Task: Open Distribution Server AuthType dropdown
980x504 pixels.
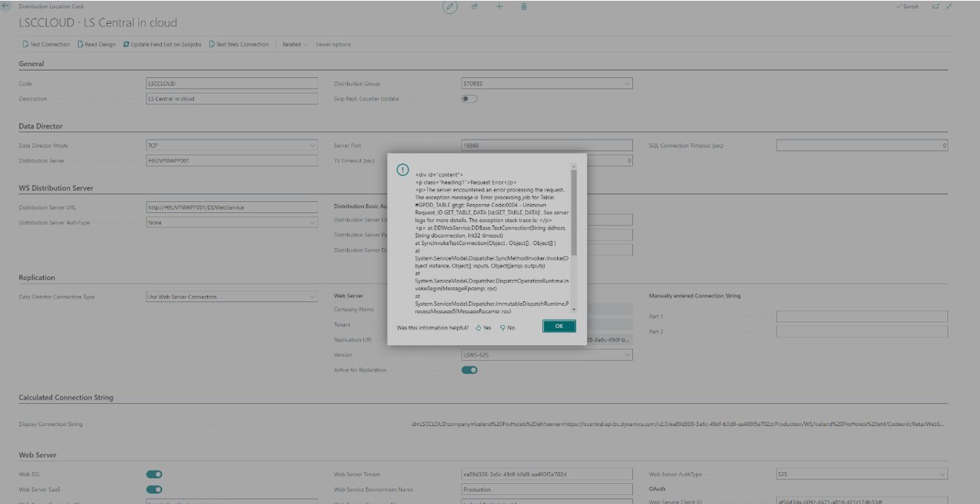Action: click(312, 222)
